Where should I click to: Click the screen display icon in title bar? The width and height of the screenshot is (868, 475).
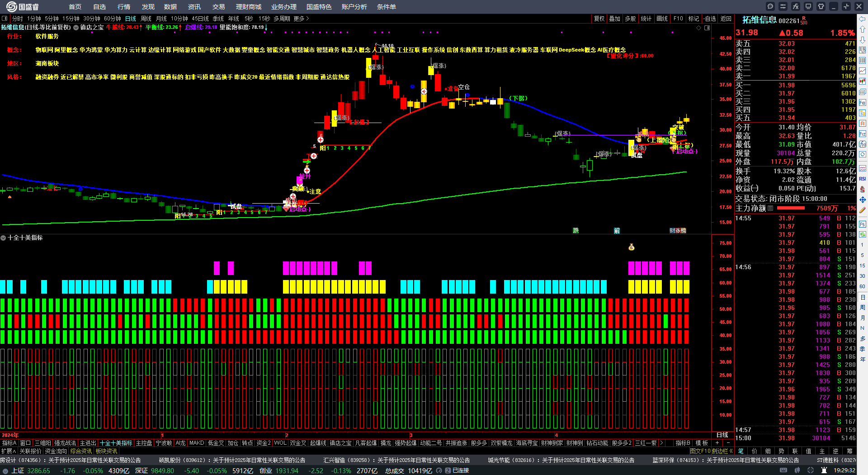808,6
